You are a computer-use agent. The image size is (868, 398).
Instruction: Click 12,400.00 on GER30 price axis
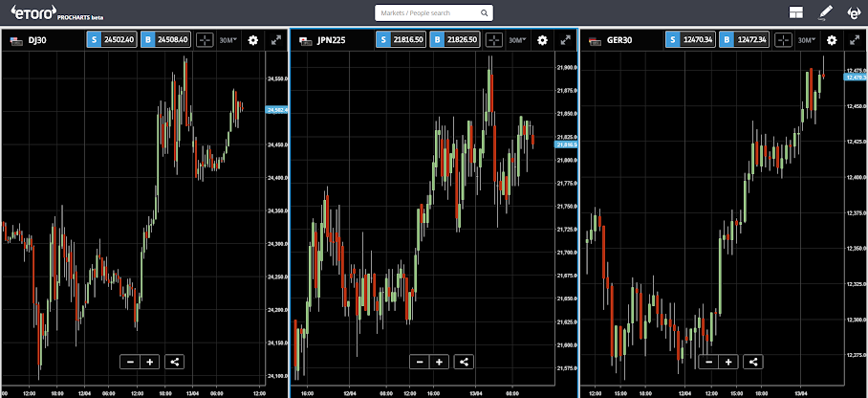click(x=857, y=177)
